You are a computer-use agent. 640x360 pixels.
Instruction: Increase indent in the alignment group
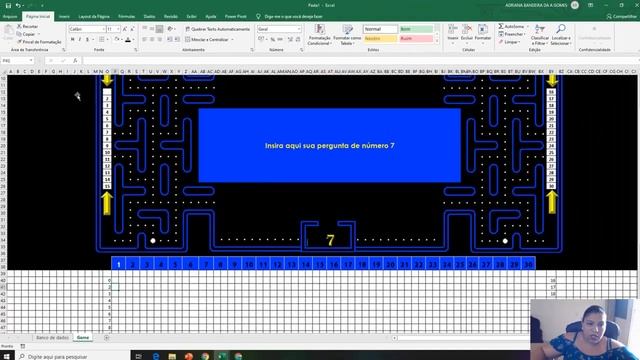point(177,40)
